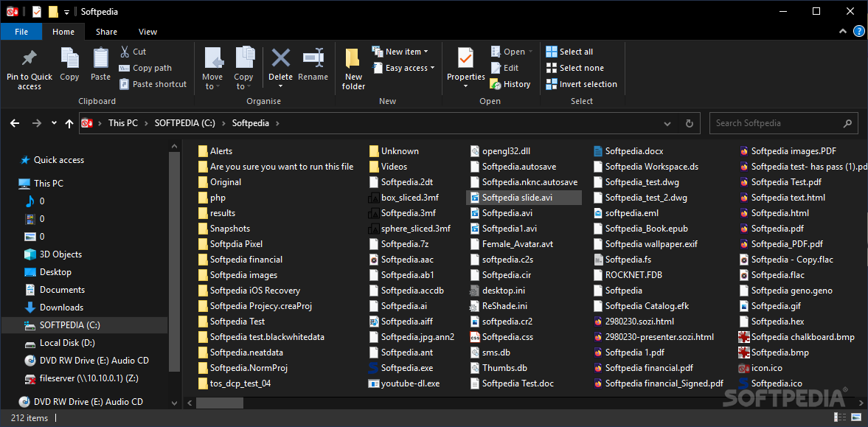Switch to details view layout icon

click(839, 417)
